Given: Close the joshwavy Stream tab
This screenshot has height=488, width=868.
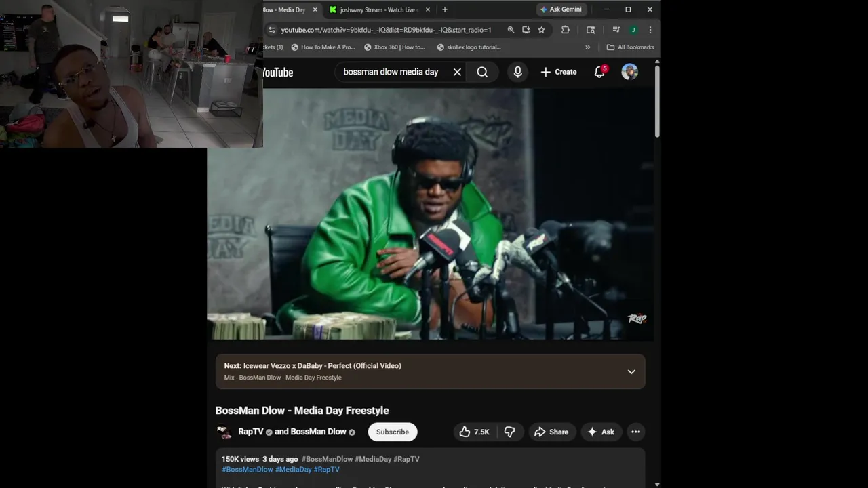Looking at the screenshot, I should tap(428, 9).
